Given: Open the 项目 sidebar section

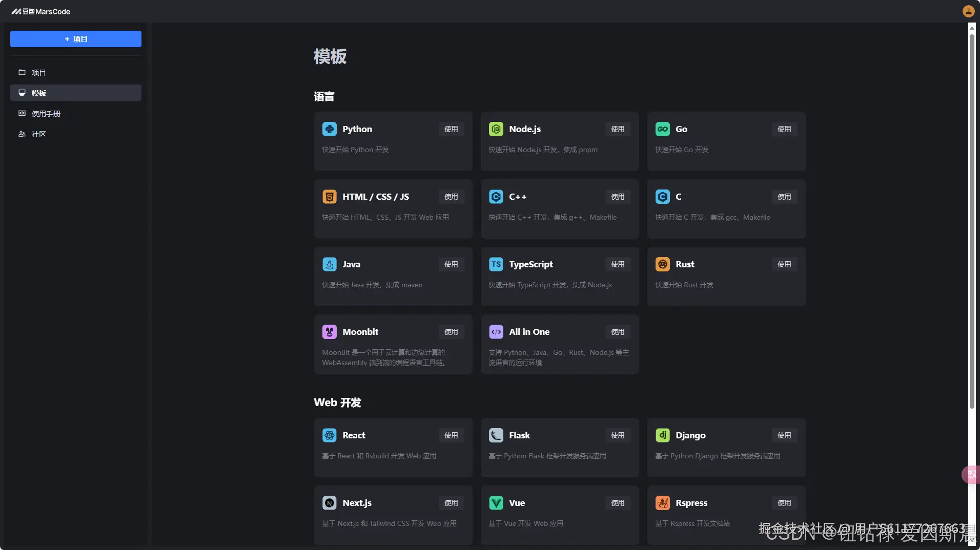Looking at the screenshot, I should click(76, 73).
